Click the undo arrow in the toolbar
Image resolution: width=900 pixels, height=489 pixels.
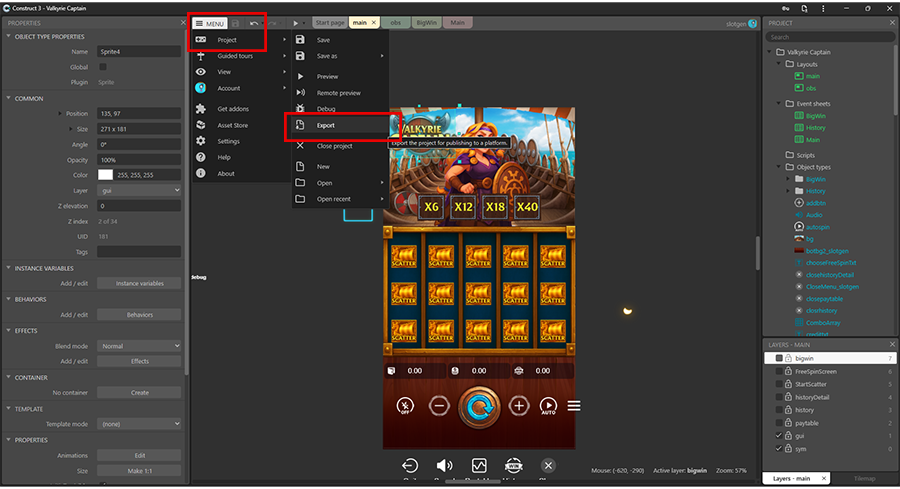253,22
